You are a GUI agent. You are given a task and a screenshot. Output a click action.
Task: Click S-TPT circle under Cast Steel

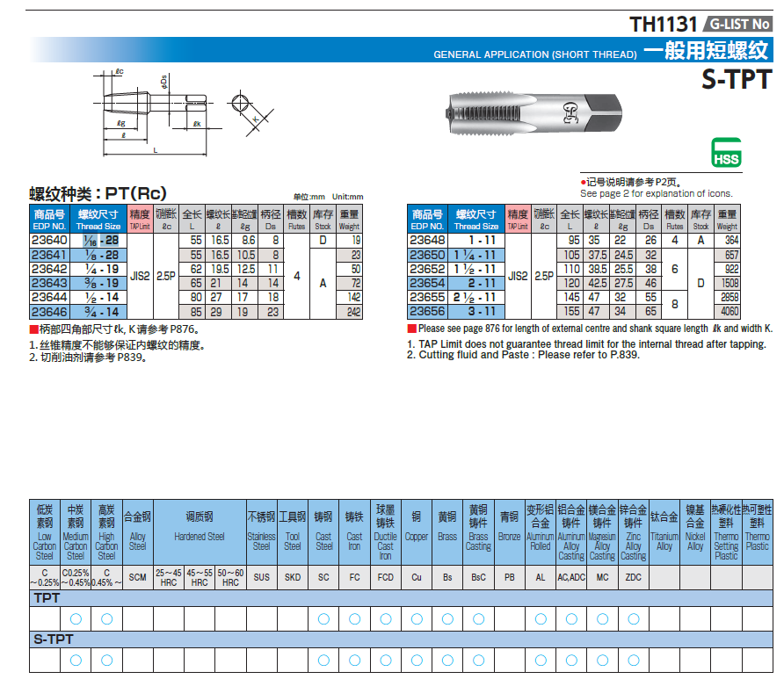click(x=324, y=661)
